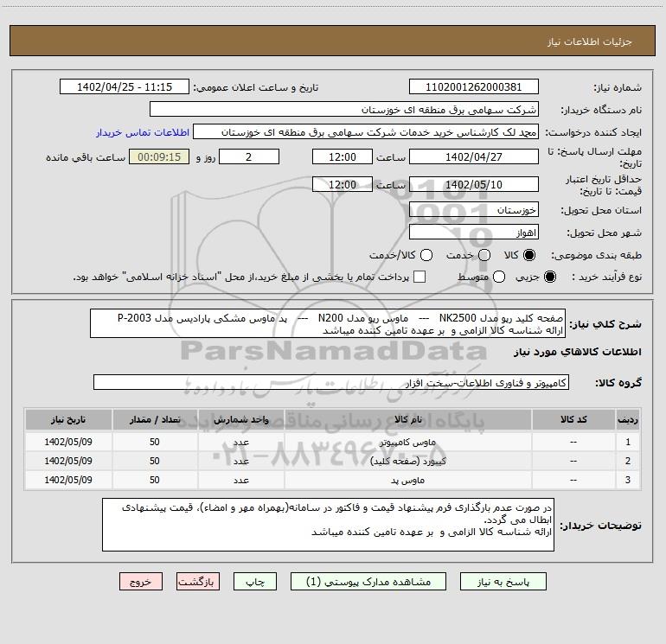Click the پاسخ به نیاز button
Image resolution: width=666 pixels, height=644 pixels.
coord(503,581)
